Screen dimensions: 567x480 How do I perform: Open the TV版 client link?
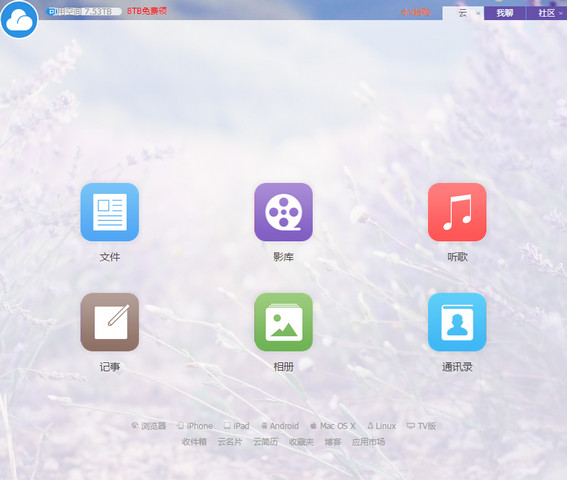(x=421, y=426)
